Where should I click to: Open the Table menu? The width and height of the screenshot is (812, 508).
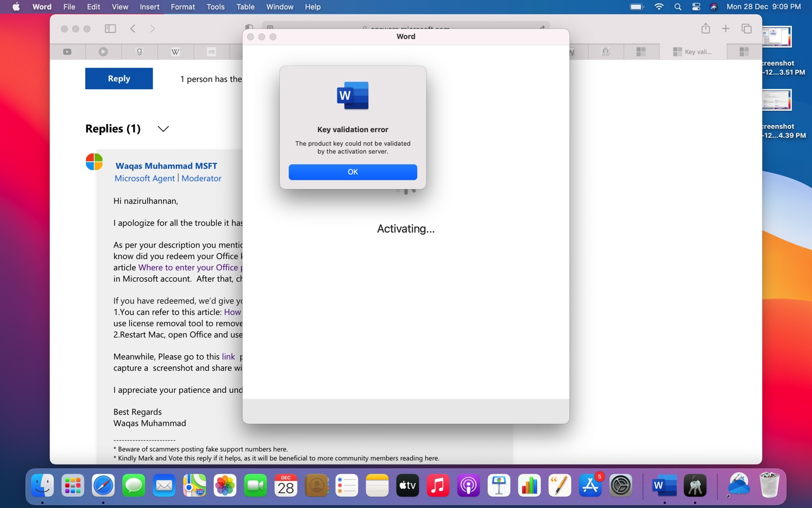[x=245, y=7]
